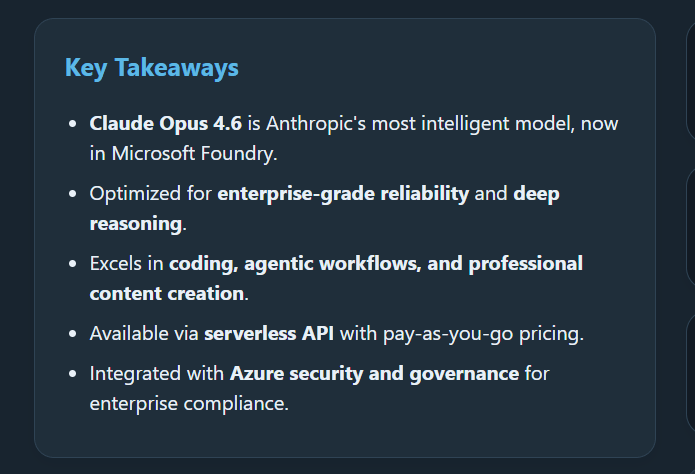Click the bullet dot before Available via

pyautogui.click(x=72, y=334)
